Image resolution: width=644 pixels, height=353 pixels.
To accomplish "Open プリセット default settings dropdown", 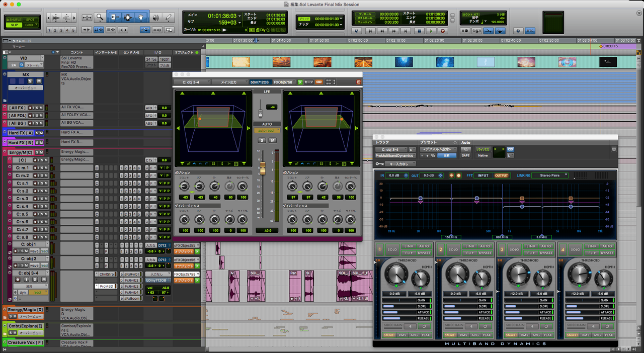I will point(438,149).
